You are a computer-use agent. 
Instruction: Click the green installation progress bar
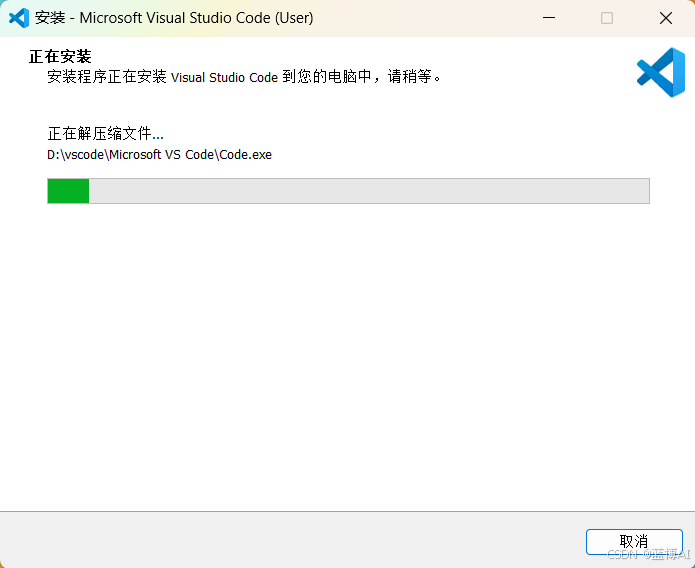(x=348, y=191)
